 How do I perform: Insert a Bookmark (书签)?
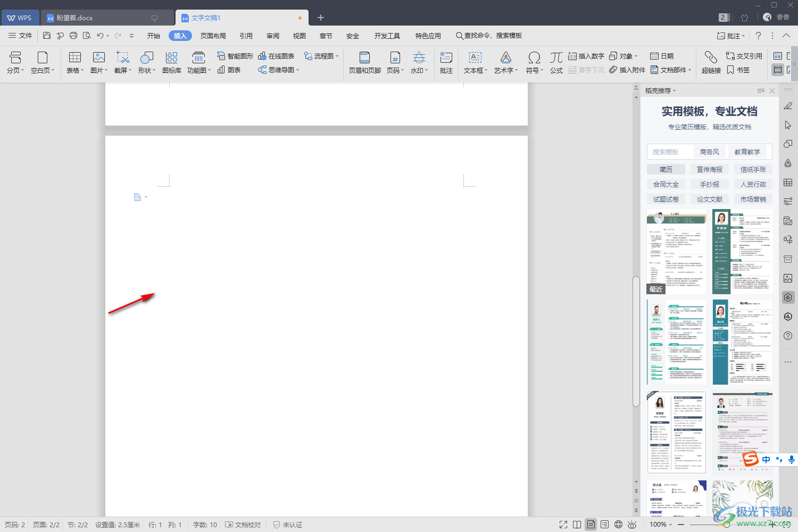[x=738, y=70]
